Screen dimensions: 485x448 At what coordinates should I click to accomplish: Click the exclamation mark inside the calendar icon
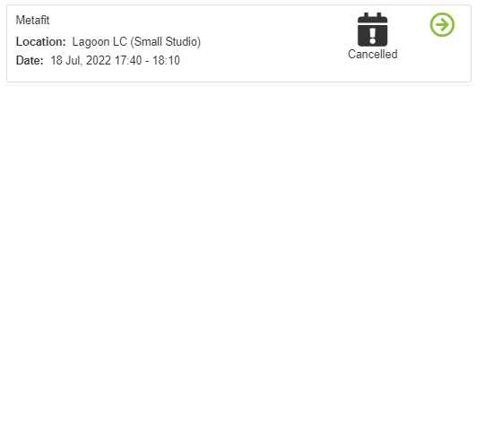pos(373,36)
